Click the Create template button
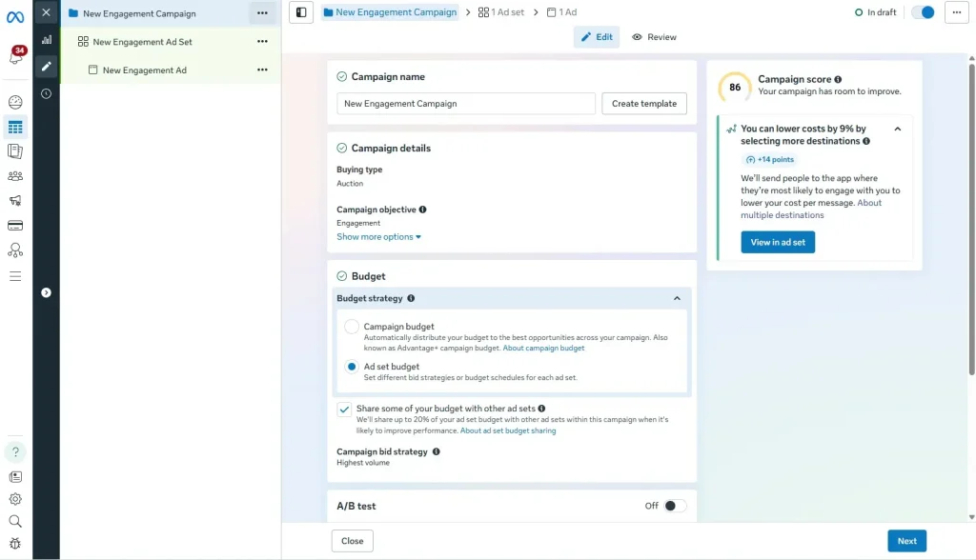 (x=643, y=104)
